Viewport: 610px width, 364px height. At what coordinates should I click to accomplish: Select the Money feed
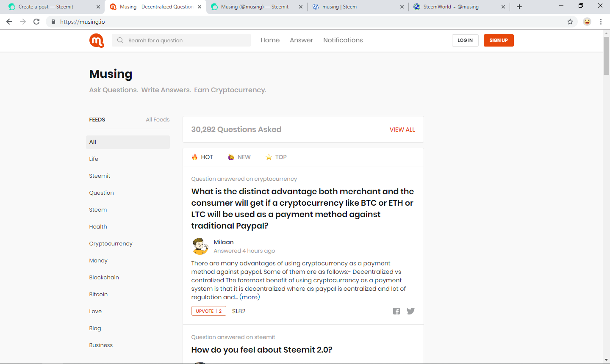(x=98, y=261)
